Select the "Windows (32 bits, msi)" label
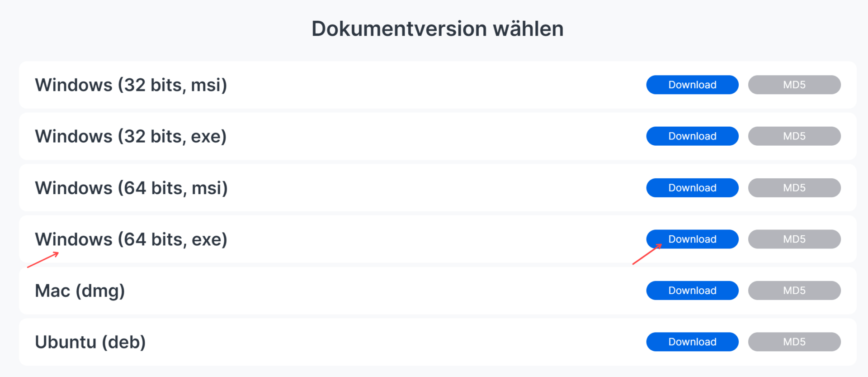Screen dimensions: 868x377 pyautogui.click(x=131, y=85)
